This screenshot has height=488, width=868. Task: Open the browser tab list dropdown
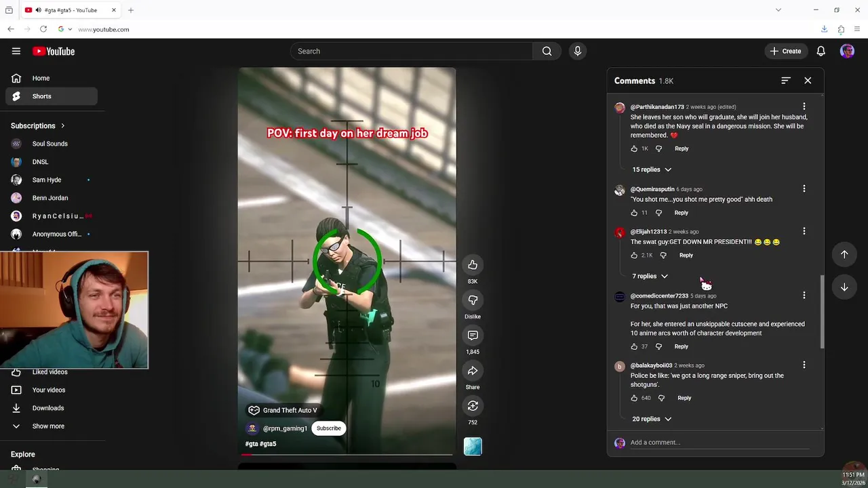(778, 10)
